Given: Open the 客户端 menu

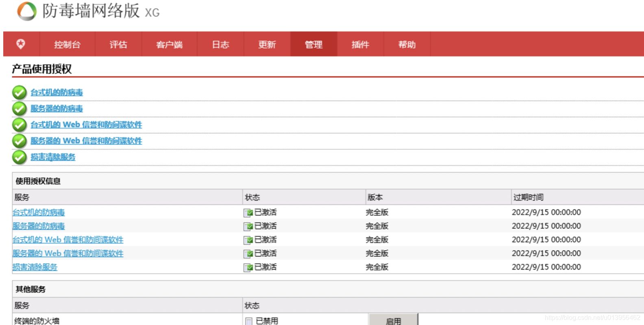Looking at the screenshot, I should coord(170,44).
